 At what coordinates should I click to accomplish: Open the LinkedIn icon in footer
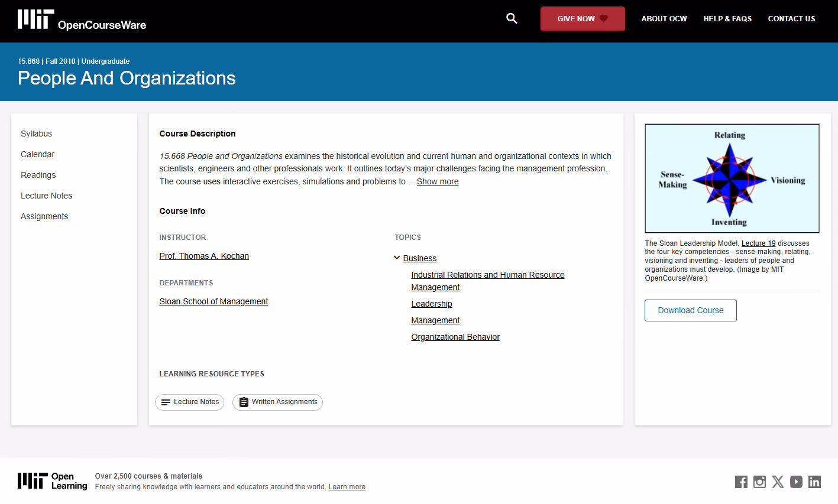tap(814, 482)
